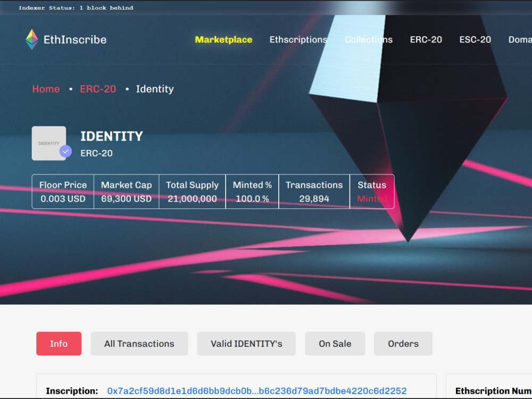Open the Marketplace nav item

pos(223,40)
